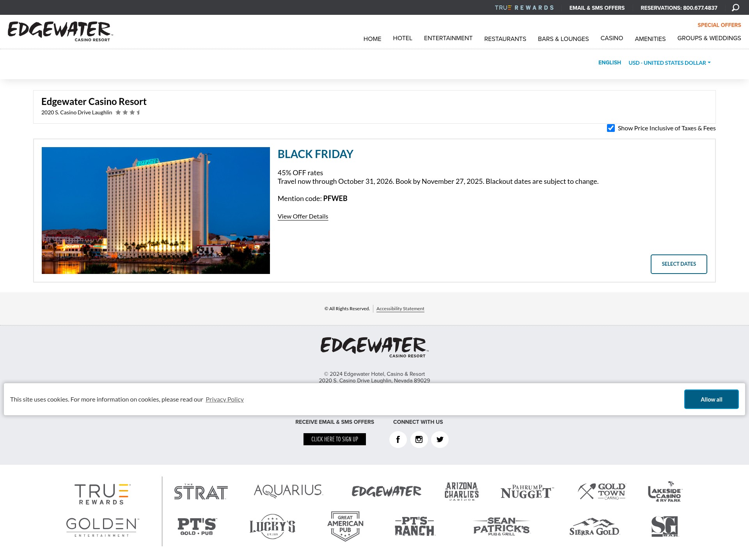Open View Offer Details link
This screenshot has width=749, height=560.
[x=303, y=217]
